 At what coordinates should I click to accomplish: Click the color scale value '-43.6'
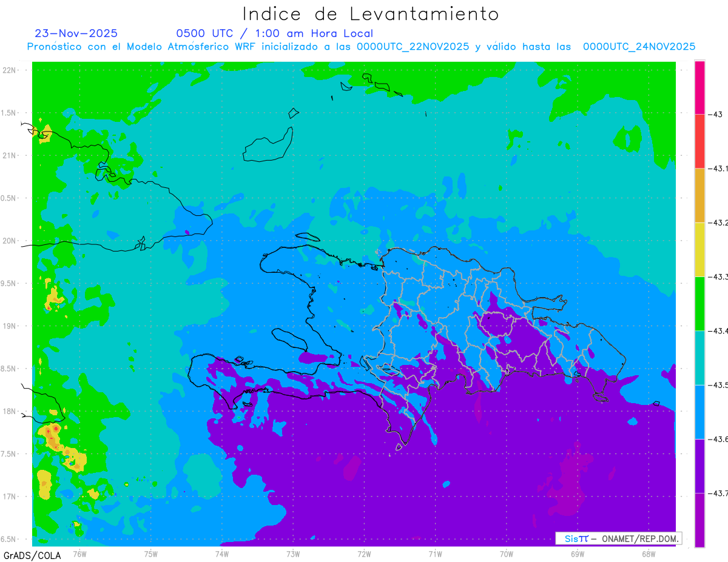(x=719, y=439)
